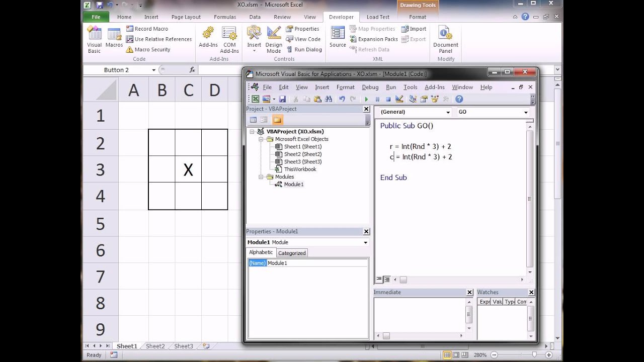Open the VBA Run menu
644x362 pixels.
391,87
